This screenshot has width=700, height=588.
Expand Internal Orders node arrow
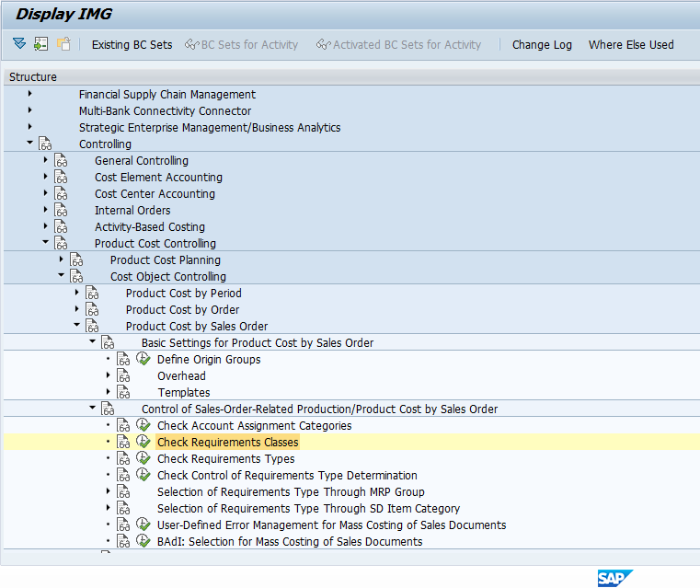[x=46, y=210]
